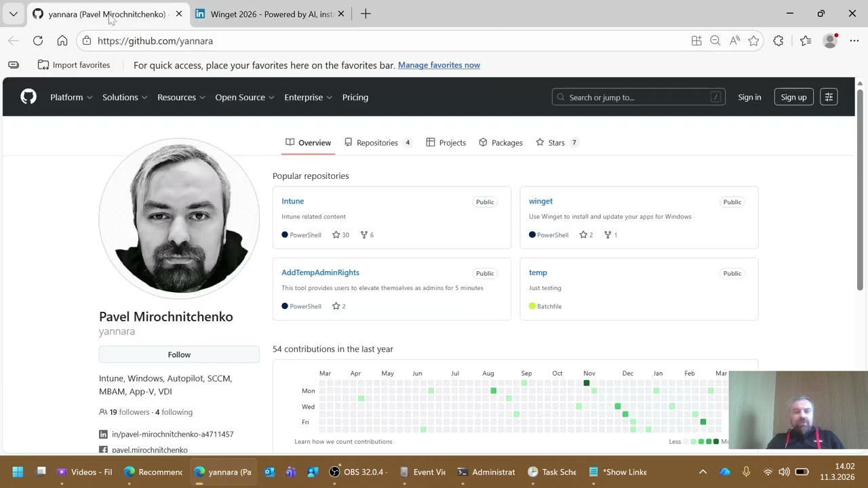The width and height of the screenshot is (868, 488).
Task: Open Edge Settings and more menu
Action: pos(854,41)
